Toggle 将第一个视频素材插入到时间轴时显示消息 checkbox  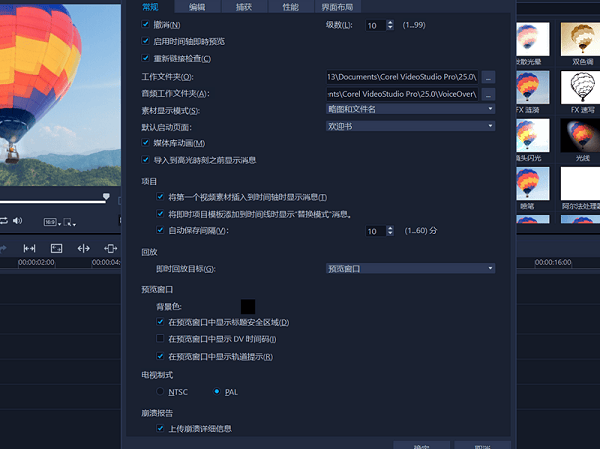click(x=160, y=196)
